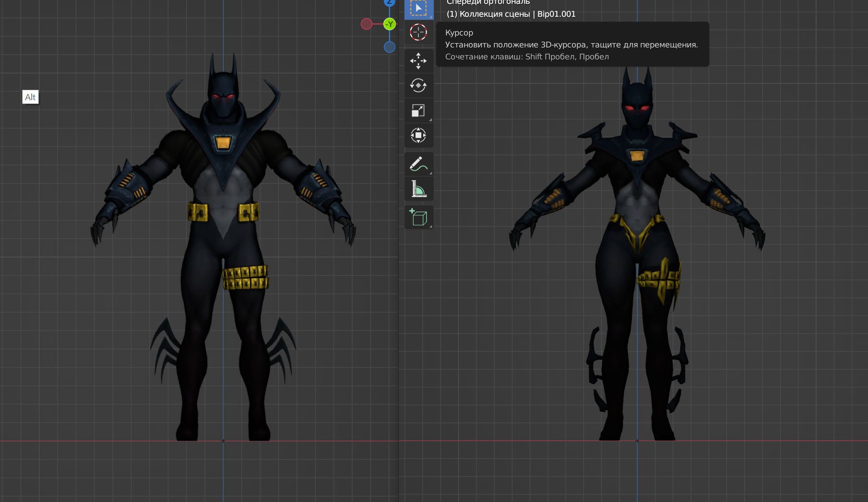Click left model's yellow thigh belt

(x=245, y=278)
